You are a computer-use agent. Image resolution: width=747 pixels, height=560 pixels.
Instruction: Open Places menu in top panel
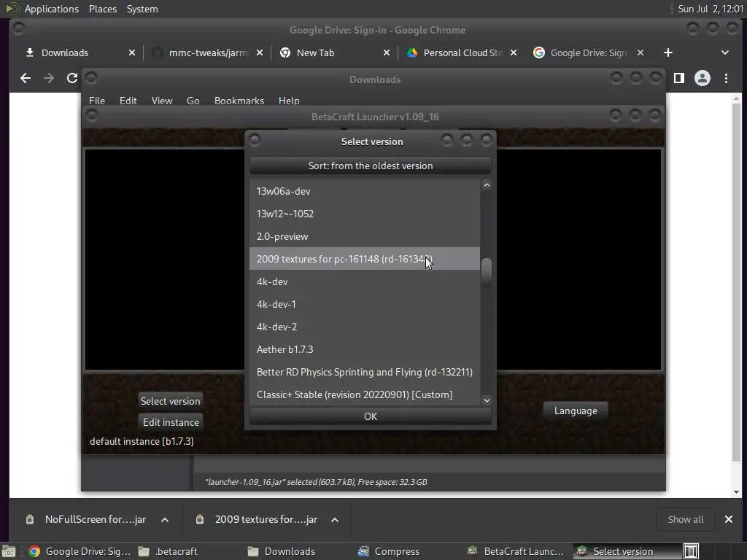(102, 9)
